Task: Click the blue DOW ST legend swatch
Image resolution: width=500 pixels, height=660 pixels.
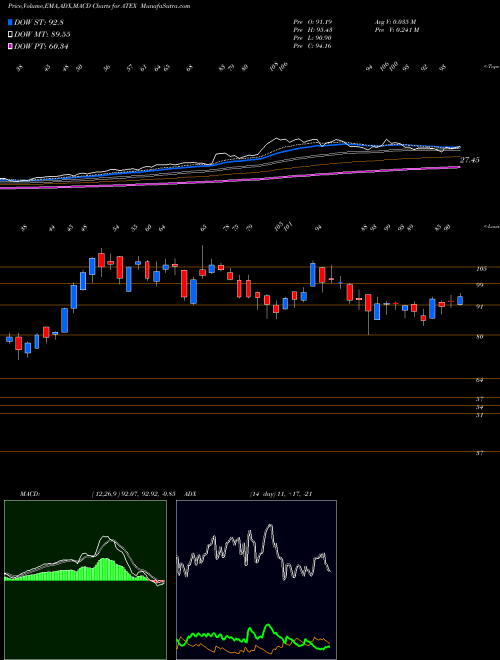Action: click(10, 22)
